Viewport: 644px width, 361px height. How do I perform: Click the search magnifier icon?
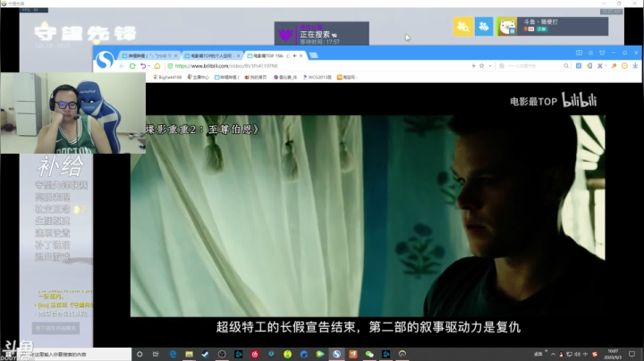(566, 66)
